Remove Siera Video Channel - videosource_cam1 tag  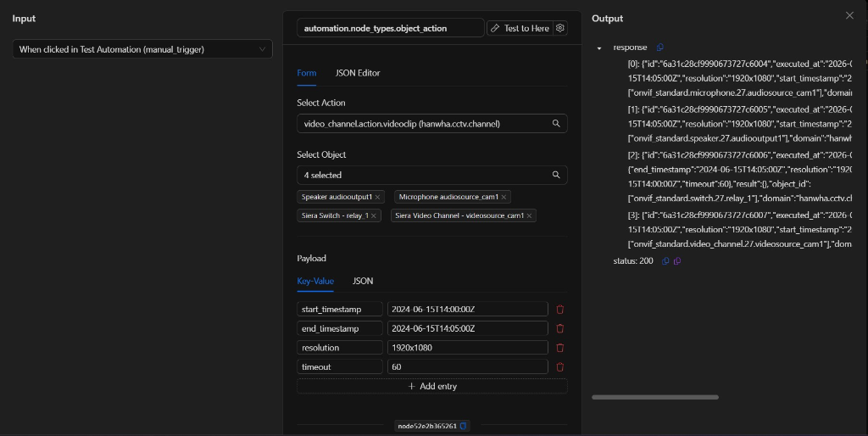[x=529, y=215]
